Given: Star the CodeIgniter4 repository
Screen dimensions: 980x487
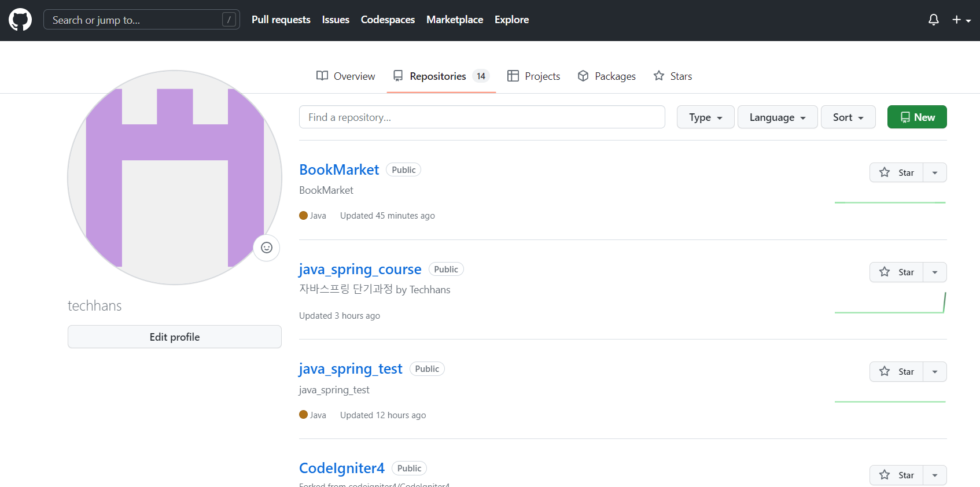Looking at the screenshot, I should 896,475.
